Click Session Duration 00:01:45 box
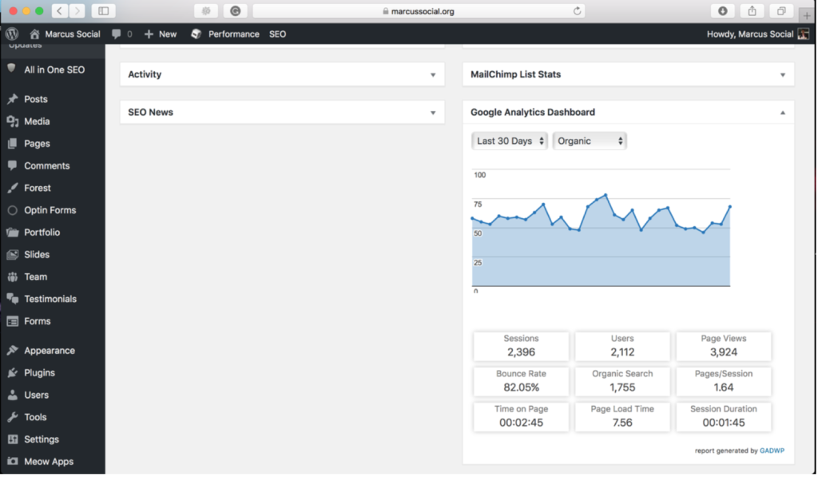The image size is (818, 478). [724, 416]
